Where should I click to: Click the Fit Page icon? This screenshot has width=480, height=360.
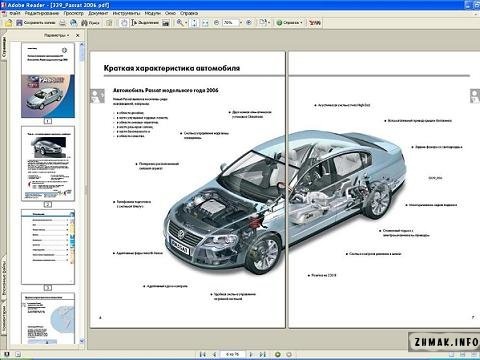(195, 23)
